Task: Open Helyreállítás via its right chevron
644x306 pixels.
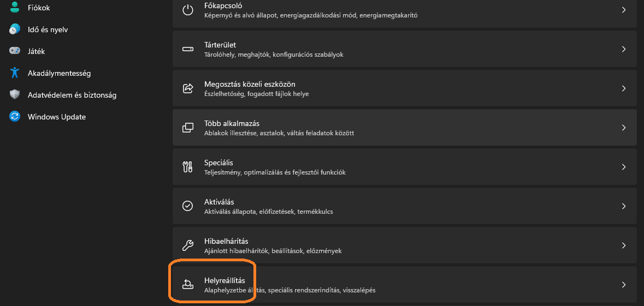Action: pyautogui.click(x=623, y=285)
